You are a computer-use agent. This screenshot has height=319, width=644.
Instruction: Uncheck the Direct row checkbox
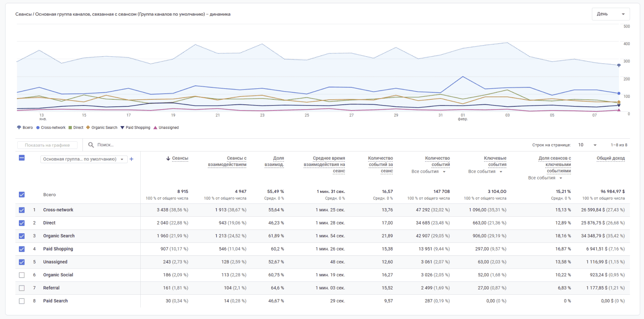pos(22,223)
